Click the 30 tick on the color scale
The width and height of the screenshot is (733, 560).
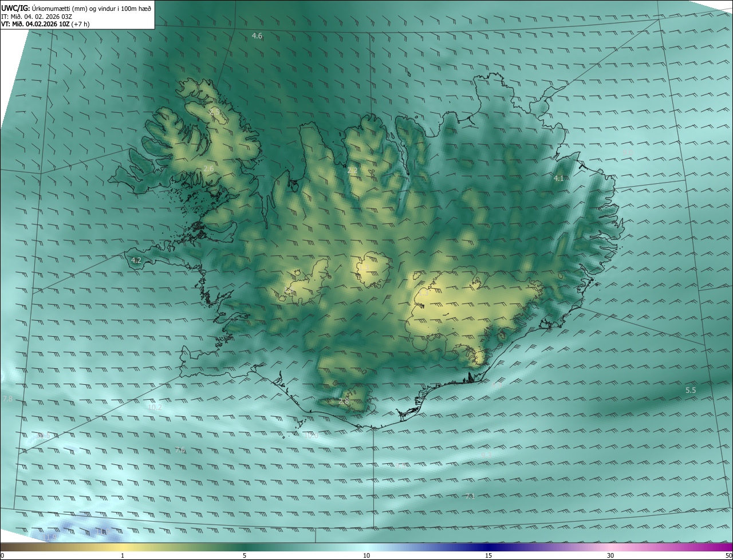[x=610, y=555]
